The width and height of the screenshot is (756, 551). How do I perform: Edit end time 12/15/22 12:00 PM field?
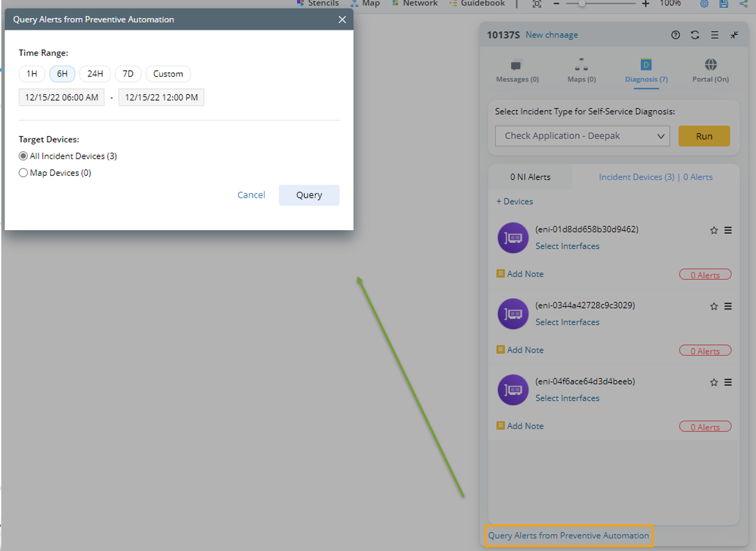162,97
